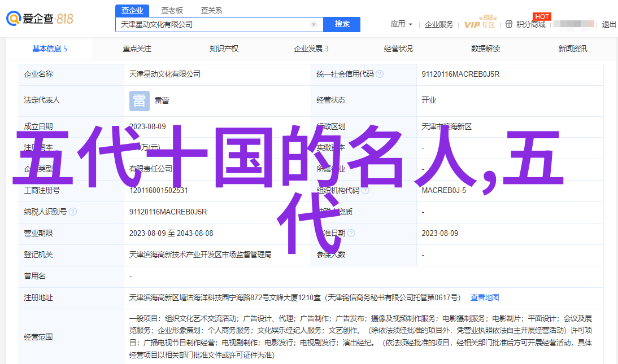Open the VIP专区 818 badge
The width and height of the screenshot is (618, 364).
480,22
